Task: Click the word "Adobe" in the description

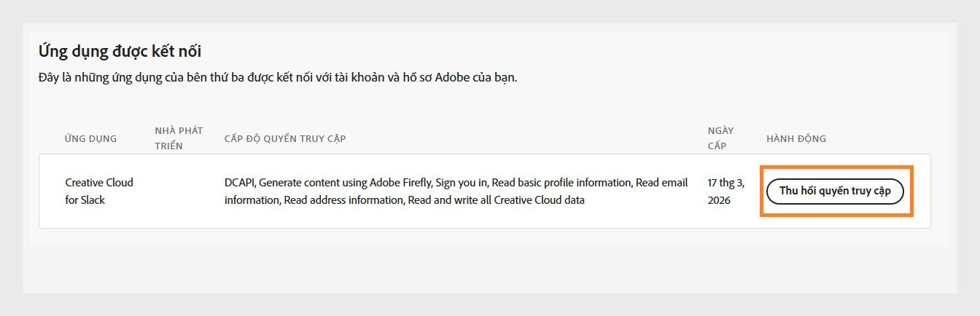Action: click(x=452, y=78)
